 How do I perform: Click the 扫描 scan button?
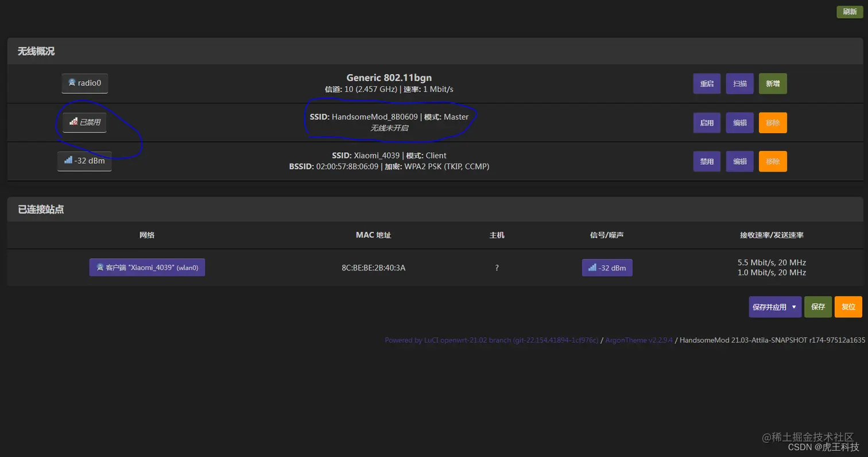(740, 84)
